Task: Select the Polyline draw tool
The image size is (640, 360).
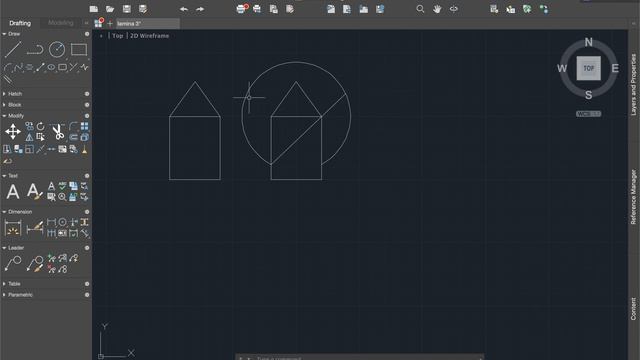Action: [x=35, y=49]
